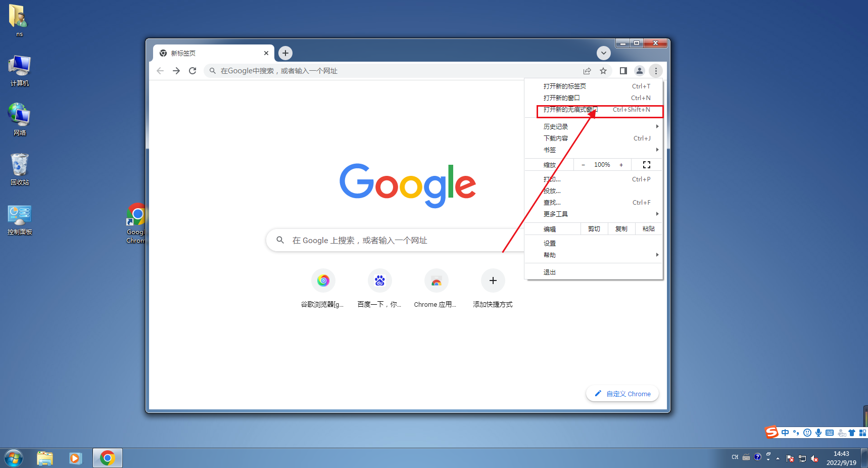Click the three-dot Chrome menu button

point(656,71)
